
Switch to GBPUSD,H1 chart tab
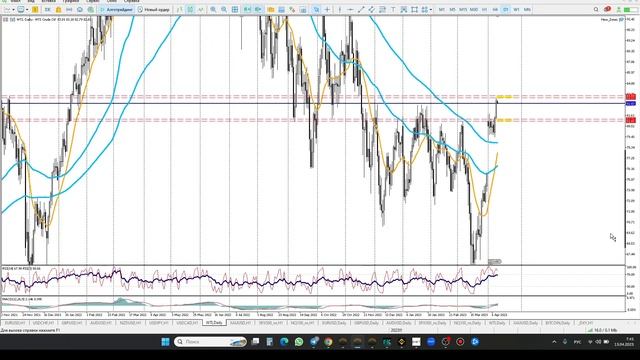pos(72,323)
